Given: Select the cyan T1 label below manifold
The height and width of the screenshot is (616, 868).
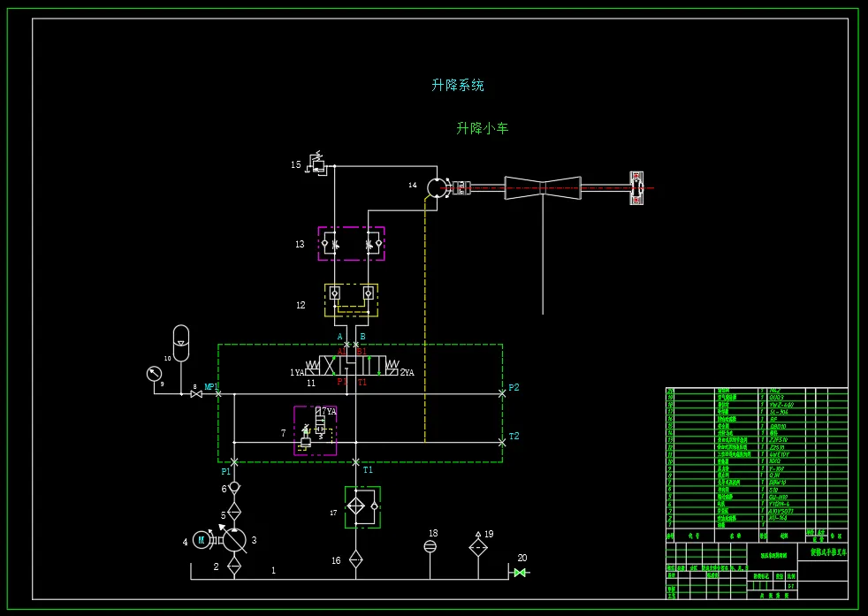Looking at the screenshot, I should click(x=368, y=470).
